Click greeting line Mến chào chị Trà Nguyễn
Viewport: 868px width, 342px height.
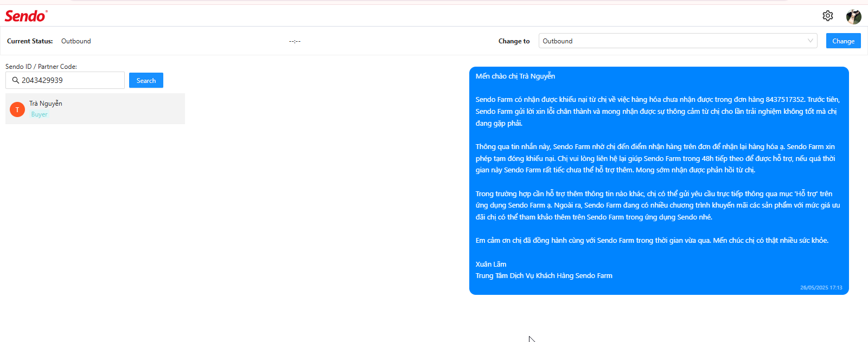click(x=515, y=76)
